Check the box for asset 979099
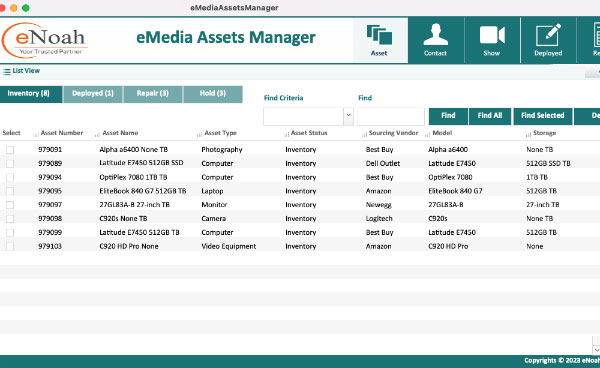This screenshot has width=600, height=368. (x=10, y=233)
